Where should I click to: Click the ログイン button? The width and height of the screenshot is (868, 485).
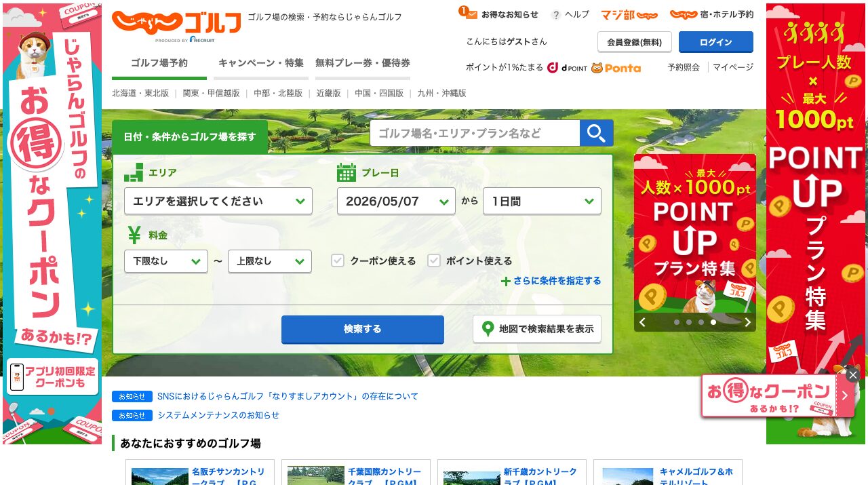coord(716,42)
